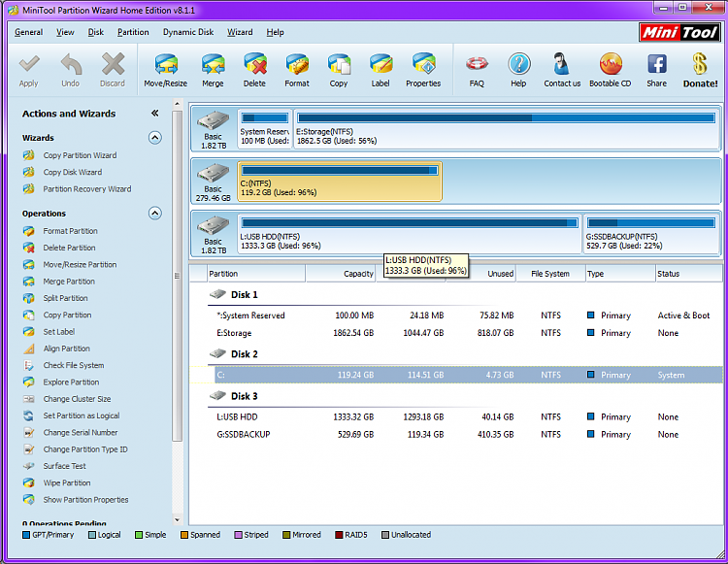Screen dimensions: 728x564
Task: Select the L:USB HDD partition block on Disk 3
Action: point(409,234)
